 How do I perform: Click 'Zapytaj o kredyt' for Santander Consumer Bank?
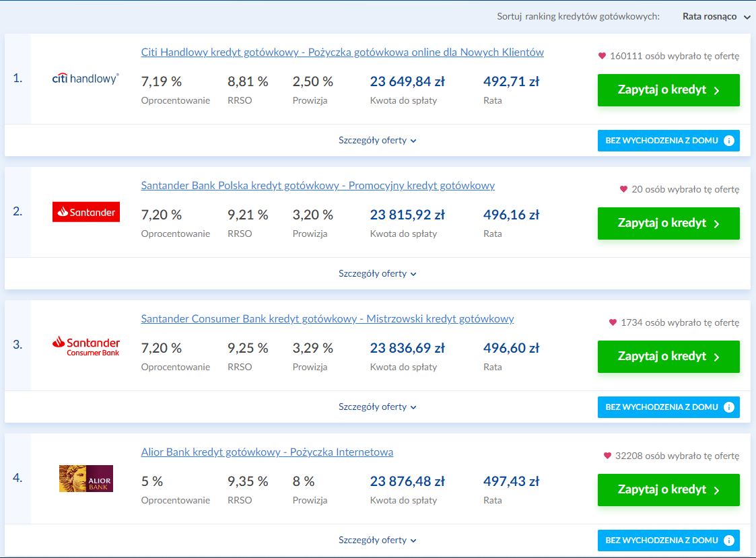(x=668, y=356)
